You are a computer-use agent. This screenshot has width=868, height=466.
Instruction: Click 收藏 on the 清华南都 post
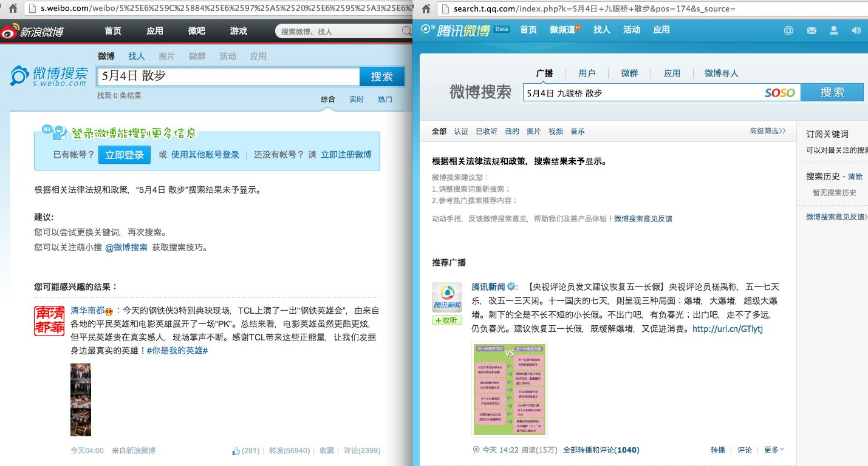point(327,451)
